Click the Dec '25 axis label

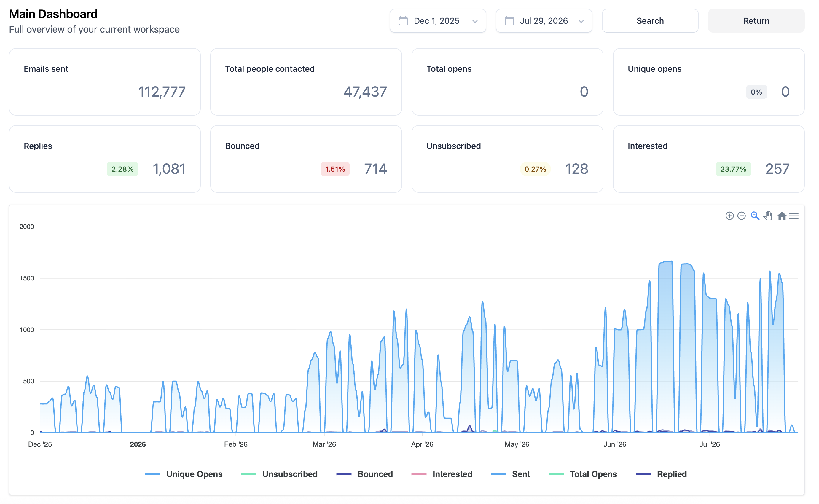(40, 444)
